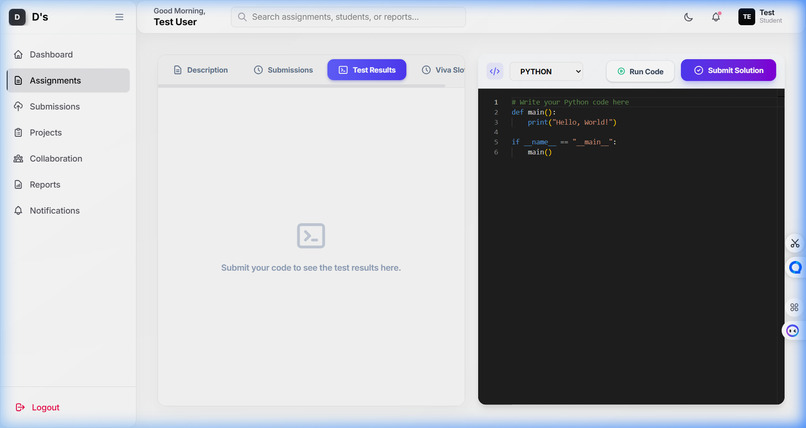
Task: Click the scissors icon on right edge
Action: coord(795,243)
